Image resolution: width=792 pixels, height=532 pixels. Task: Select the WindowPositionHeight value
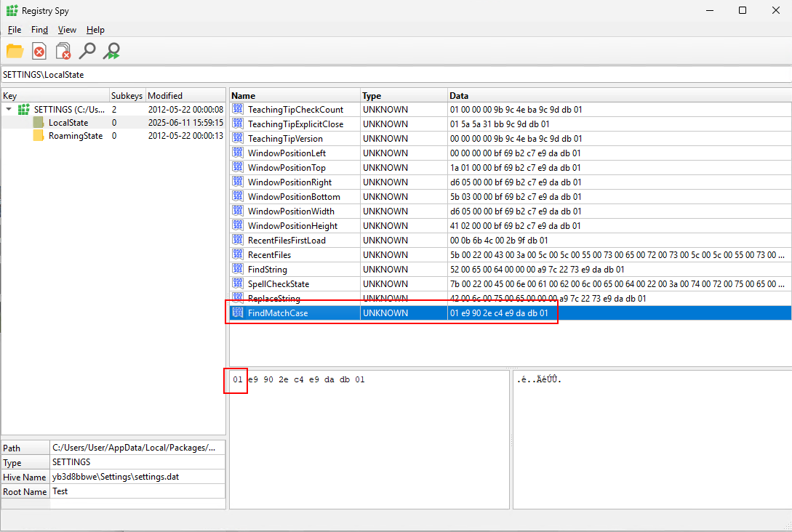click(x=292, y=226)
